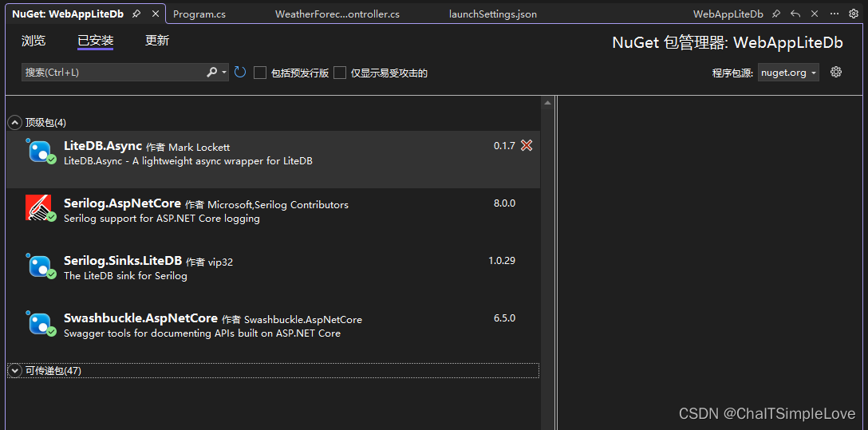Open the 程序包源 nuget.org dropdown

coord(788,73)
